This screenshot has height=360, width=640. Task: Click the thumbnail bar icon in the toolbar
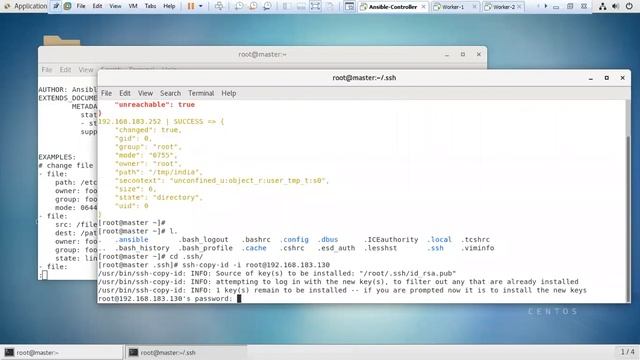pyautogui.click(x=301, y=6)
